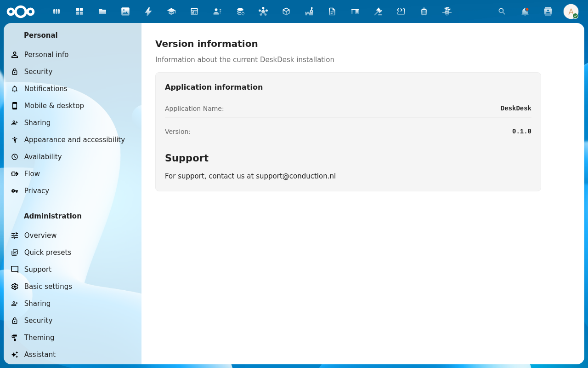The height and width of the screenshot is (368, 588).
Task: Click the support@conduction.nl contact text
Action: click(296, 176)
